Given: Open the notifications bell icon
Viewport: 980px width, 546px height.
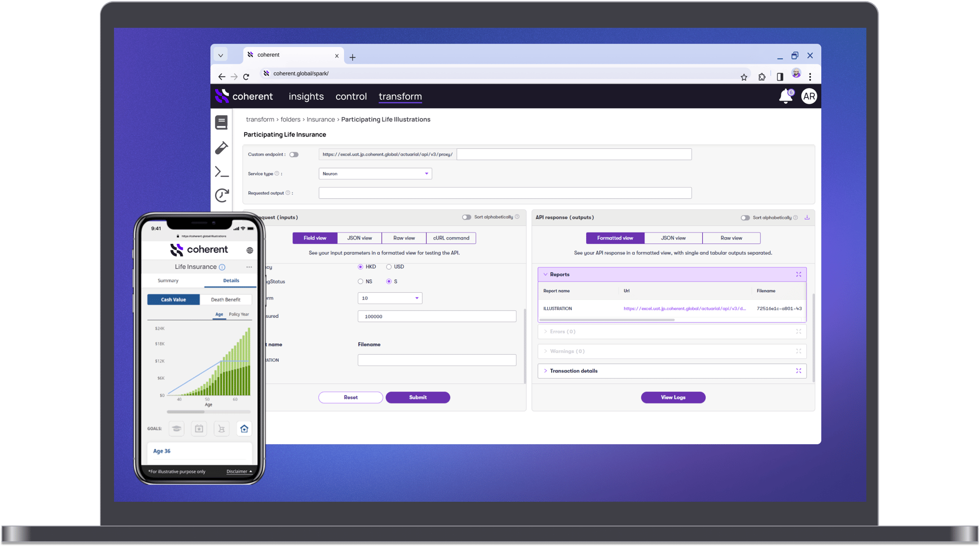Looking at the screenshot, I should [x=785, y=96].
